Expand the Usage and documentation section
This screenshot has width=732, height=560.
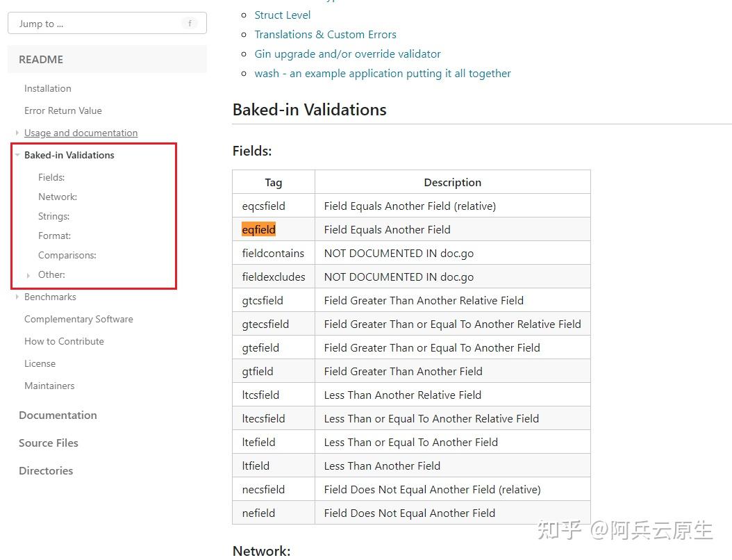coord(16,133)
